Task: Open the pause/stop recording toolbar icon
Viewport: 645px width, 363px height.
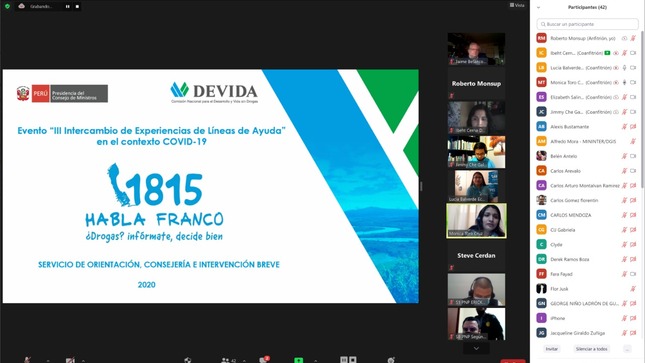Action: click(x=348, y=360)
